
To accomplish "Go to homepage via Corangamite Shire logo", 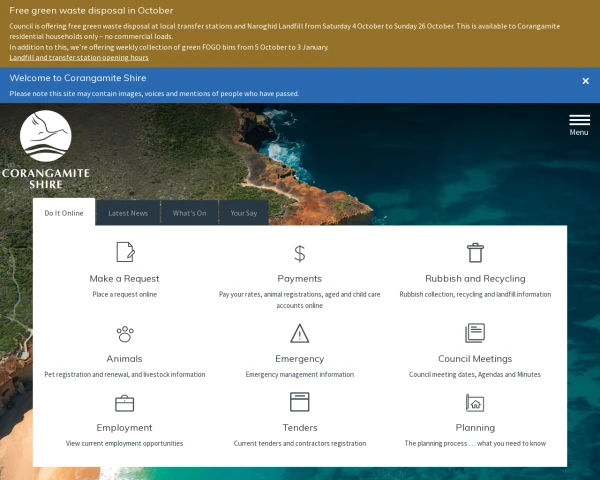I will (46, 150).
